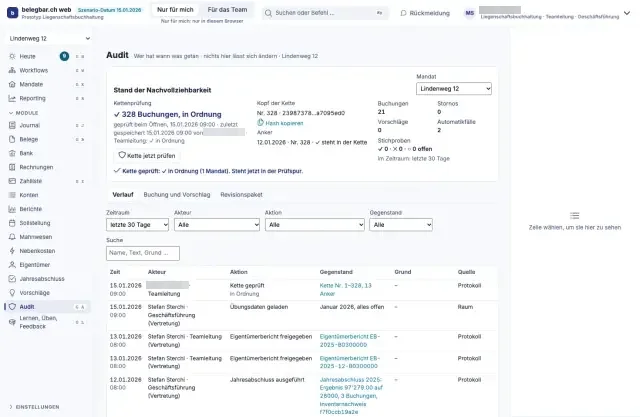Image resolution: width=640 pixels, height=417 pixels.
Task: Open the Vorschläge module
Action: 47,293
